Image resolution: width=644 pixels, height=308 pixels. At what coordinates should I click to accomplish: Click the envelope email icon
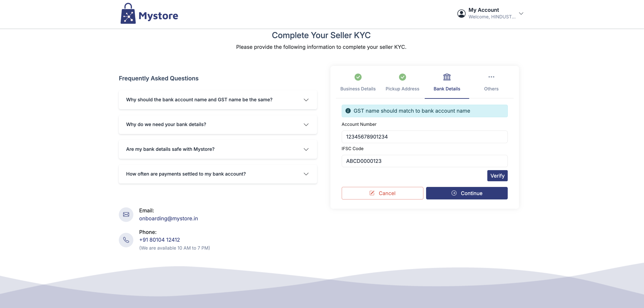click(x=126, y=215)
